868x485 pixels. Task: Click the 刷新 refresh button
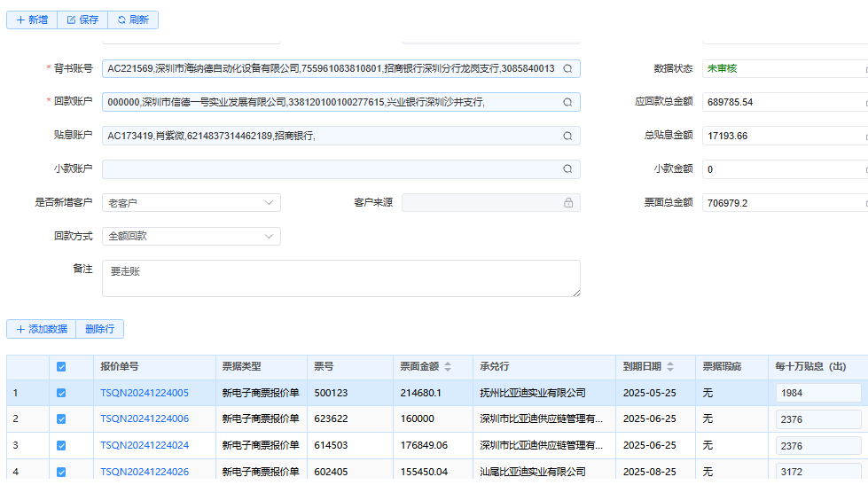tap(133, 20)
